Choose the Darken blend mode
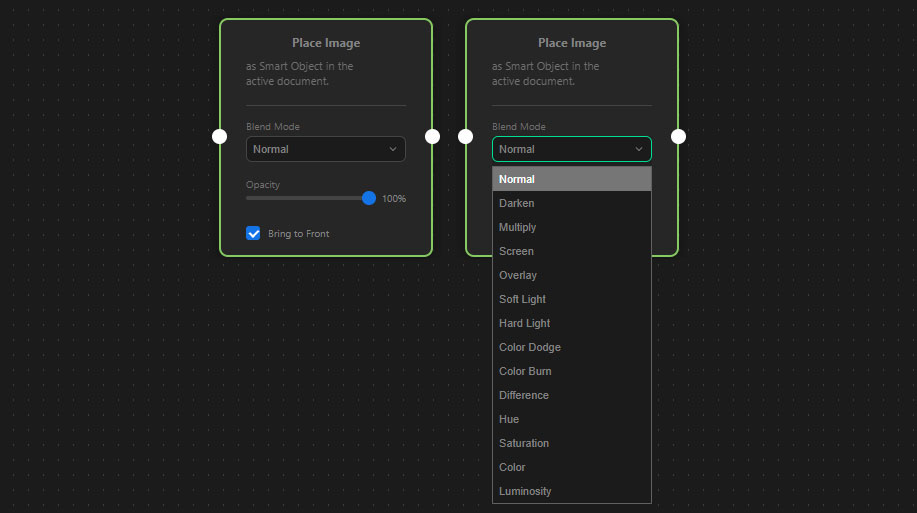917x513 pixels. click(x=571, y=203)
